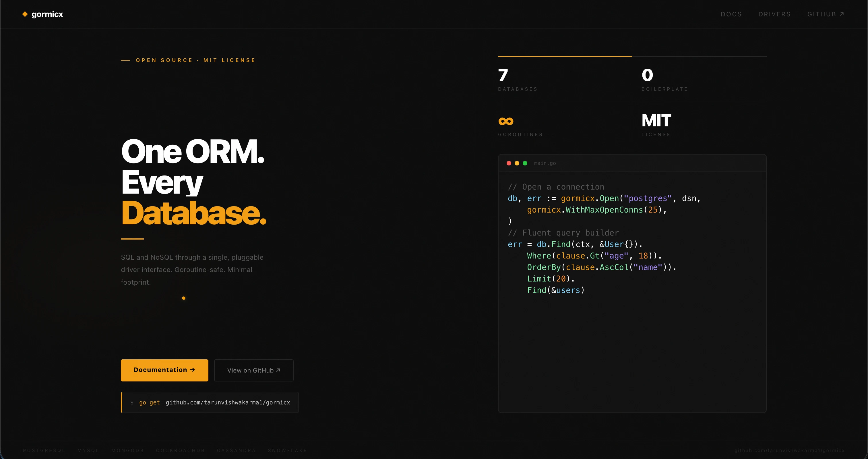Click the 'One ORM.' headline
This screenshot has width=868, height=459.
[192, 151]
